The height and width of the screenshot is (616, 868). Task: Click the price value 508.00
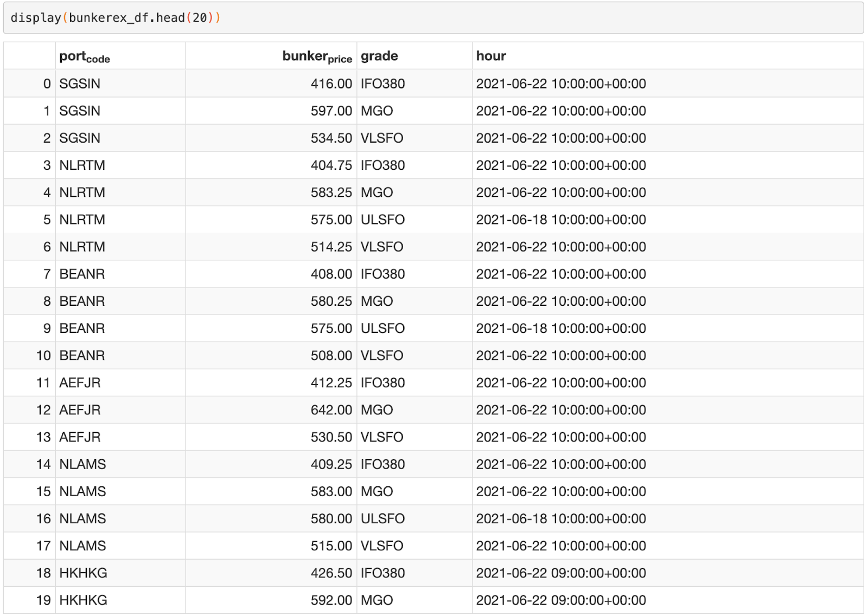point(331,355)
